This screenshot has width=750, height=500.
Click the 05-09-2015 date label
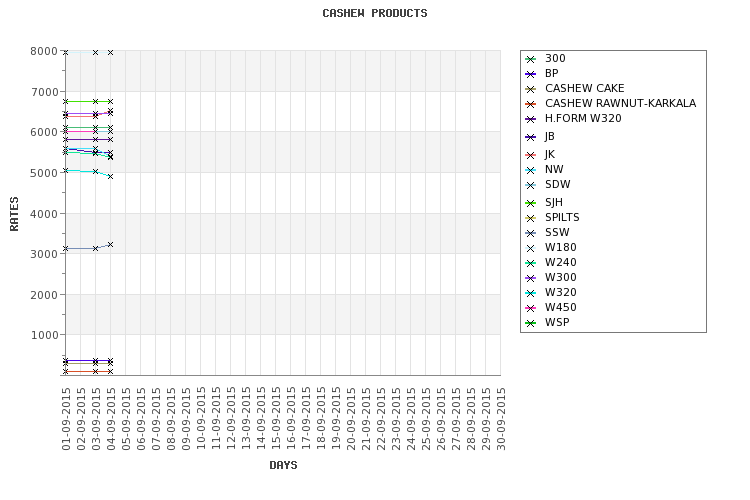click(x=126, y=419)
